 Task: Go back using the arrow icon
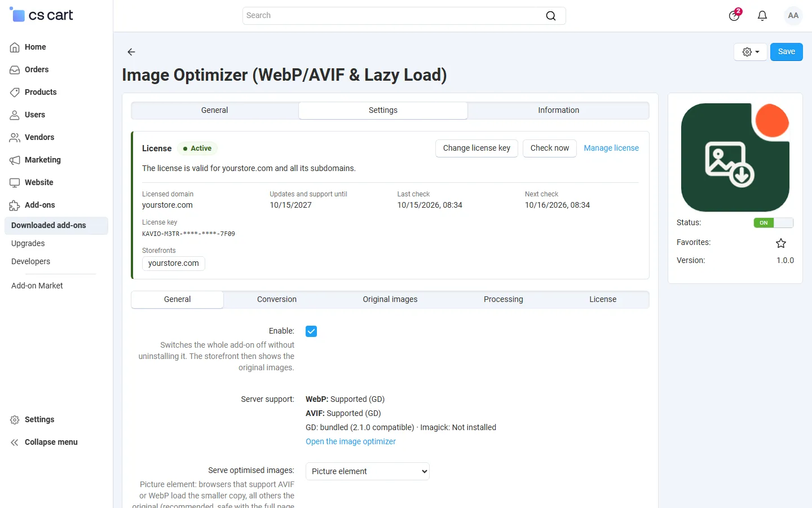[x=131, y=52]
